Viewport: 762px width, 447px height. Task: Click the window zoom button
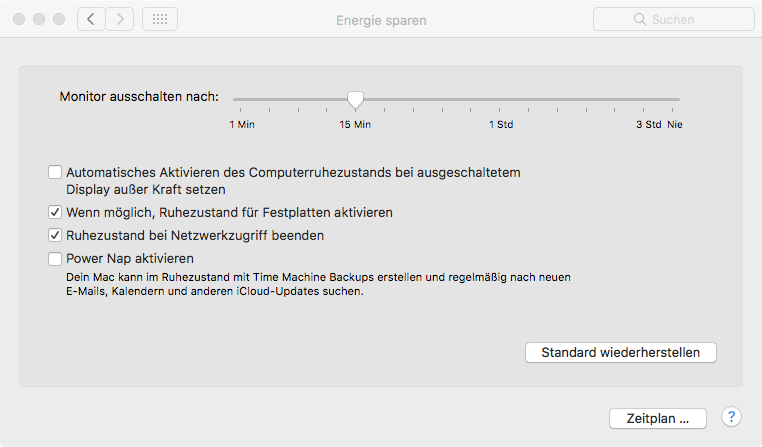pyautogui.click(x=59, y=19)
